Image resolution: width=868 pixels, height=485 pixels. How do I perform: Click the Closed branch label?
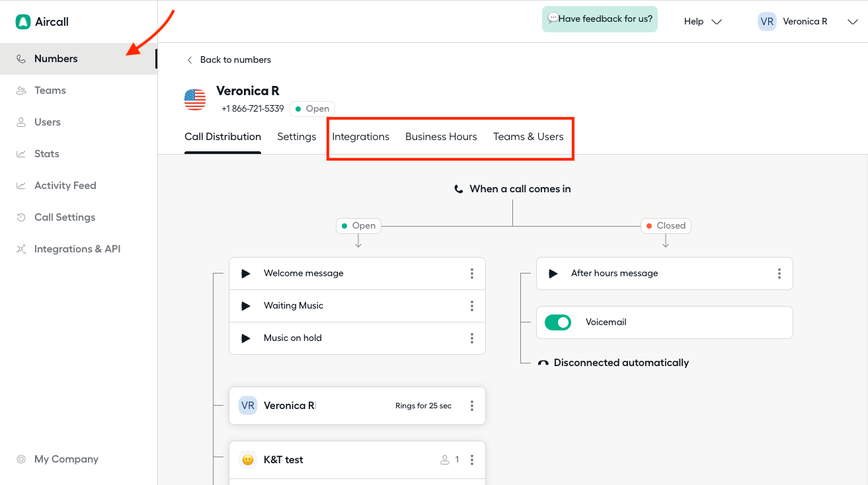pos(666,226)
